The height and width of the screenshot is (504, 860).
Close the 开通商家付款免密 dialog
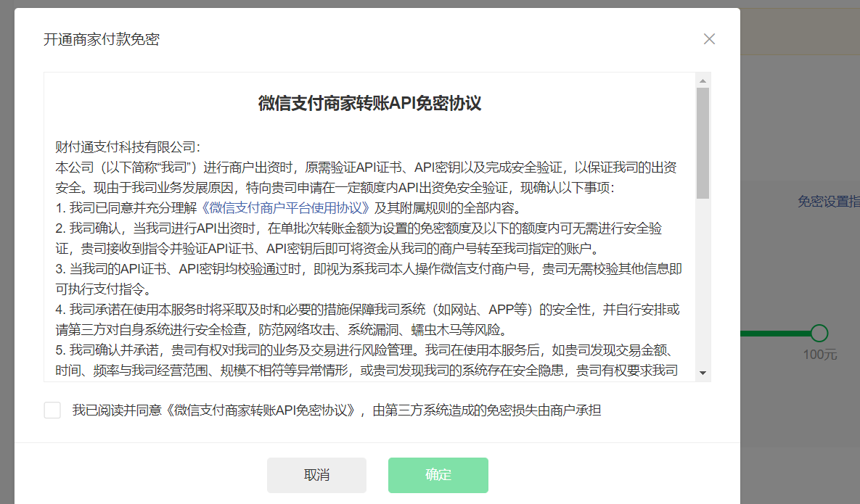(709, 39)
